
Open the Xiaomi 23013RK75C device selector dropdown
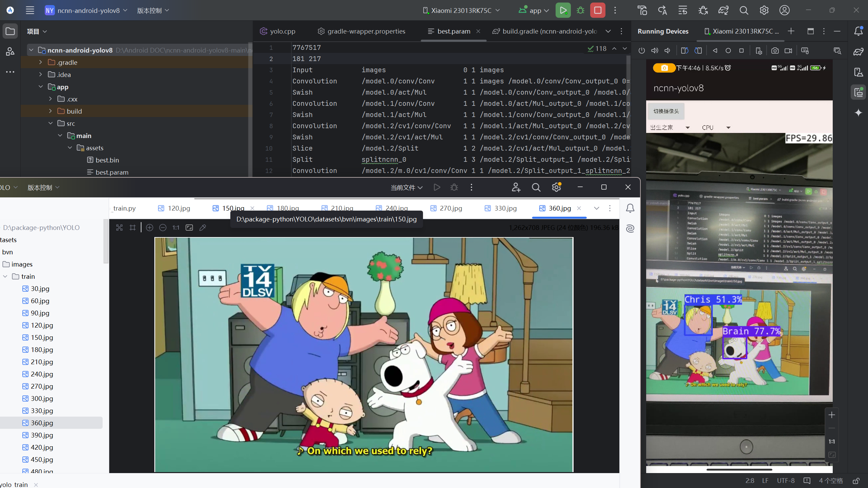(x=461, y=10)
